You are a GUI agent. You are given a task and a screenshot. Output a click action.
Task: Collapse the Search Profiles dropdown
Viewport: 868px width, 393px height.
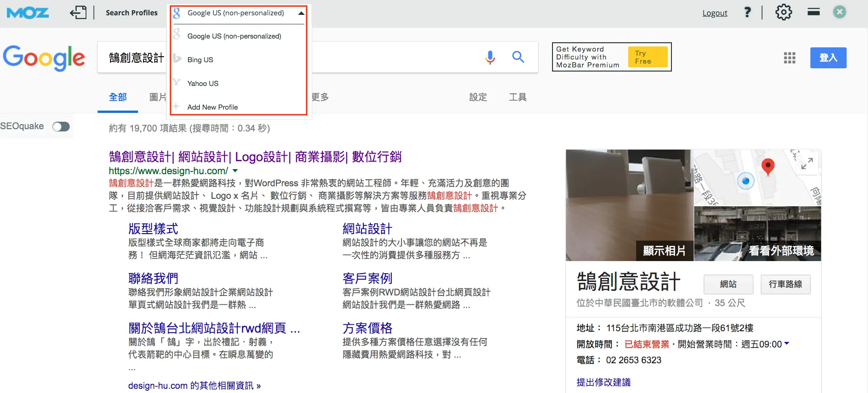coord(301,13)
